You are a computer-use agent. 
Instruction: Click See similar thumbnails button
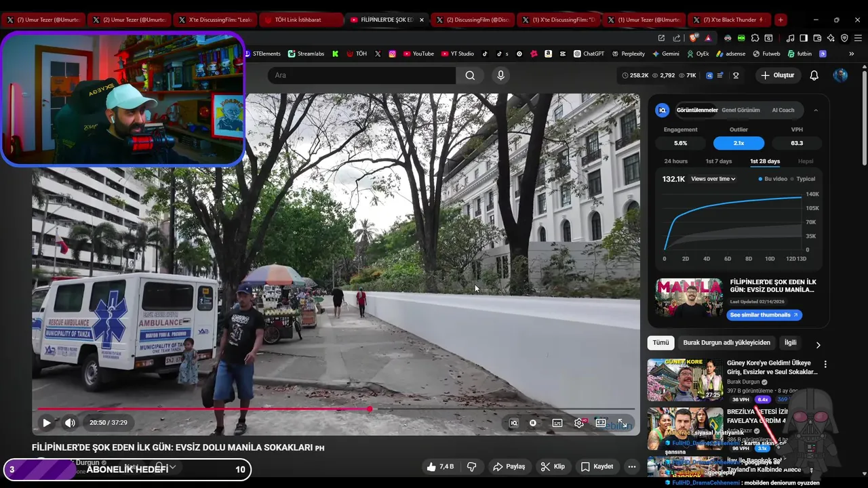click(764, 314)
